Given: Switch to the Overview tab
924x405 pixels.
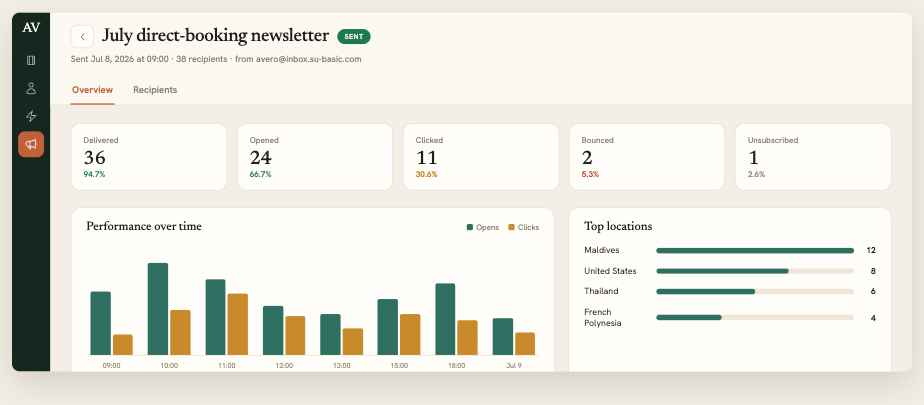Looking at the screenshot, I should click(x=93, y=90).
